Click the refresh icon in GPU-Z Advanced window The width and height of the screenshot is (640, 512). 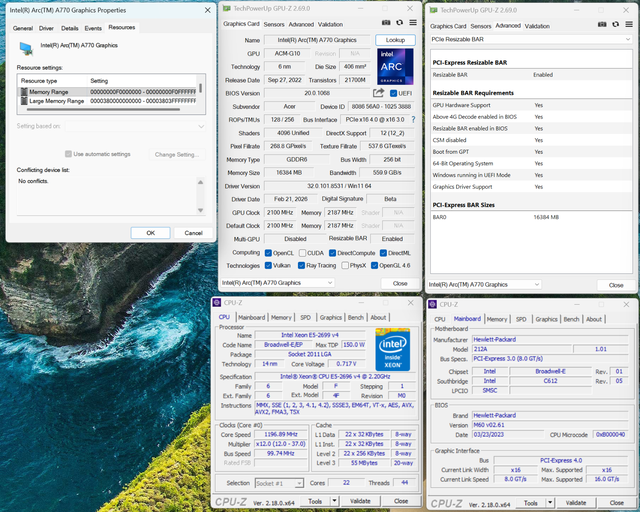click(616, 24)
